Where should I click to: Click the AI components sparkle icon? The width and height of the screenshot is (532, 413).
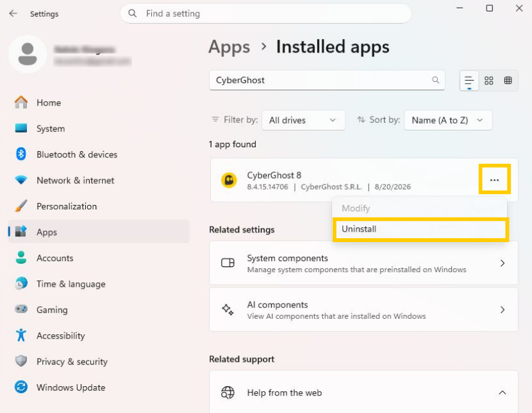(x=228, y=309)
